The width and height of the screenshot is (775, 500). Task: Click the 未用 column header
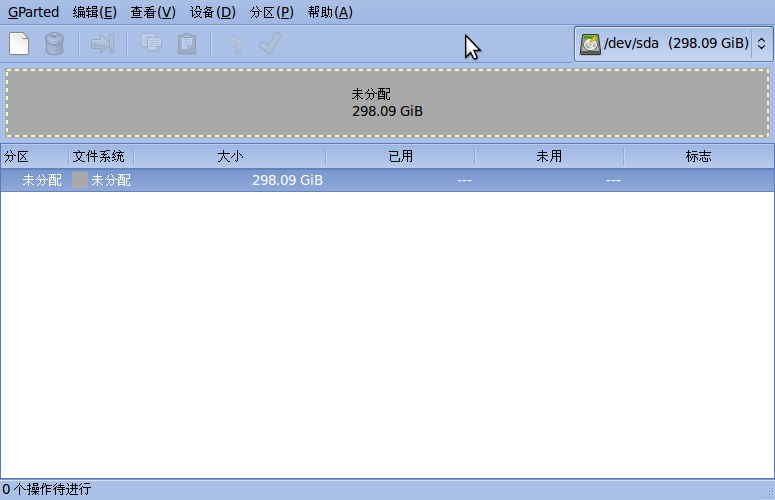pos(549,157)
